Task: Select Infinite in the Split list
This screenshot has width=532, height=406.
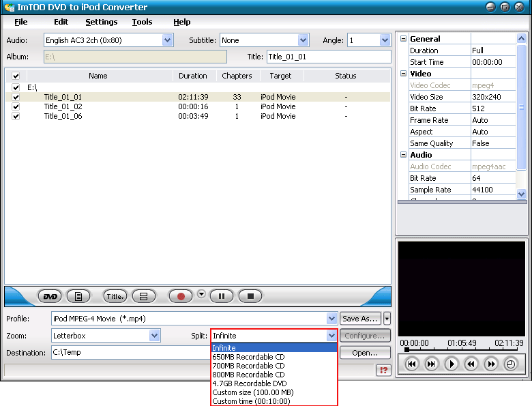Action: click(x=274, y=348)
